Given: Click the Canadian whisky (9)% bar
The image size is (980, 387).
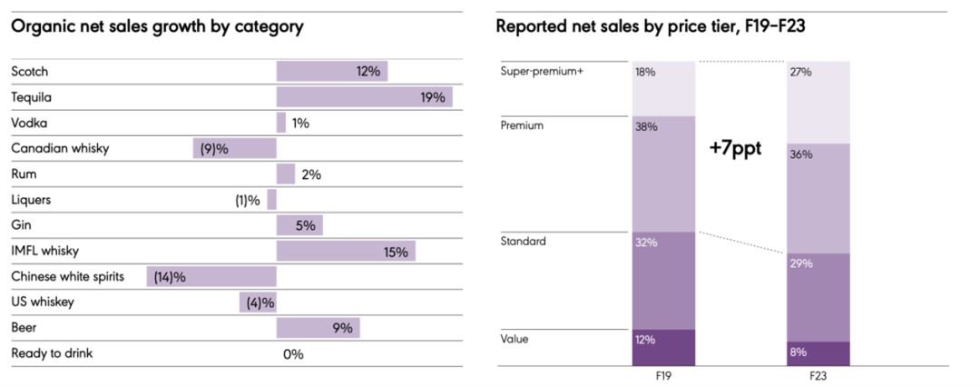Looking at the screenshot, I should 234,148.
